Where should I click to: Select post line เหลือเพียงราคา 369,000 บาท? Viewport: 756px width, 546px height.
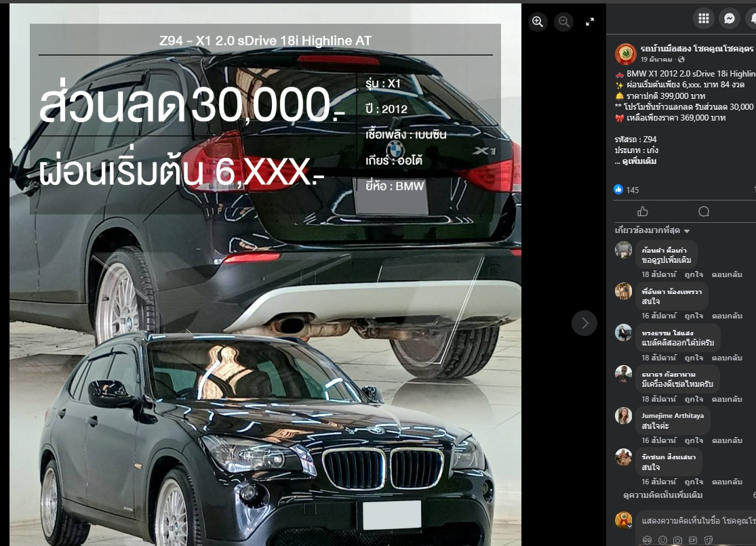(676, 118)
